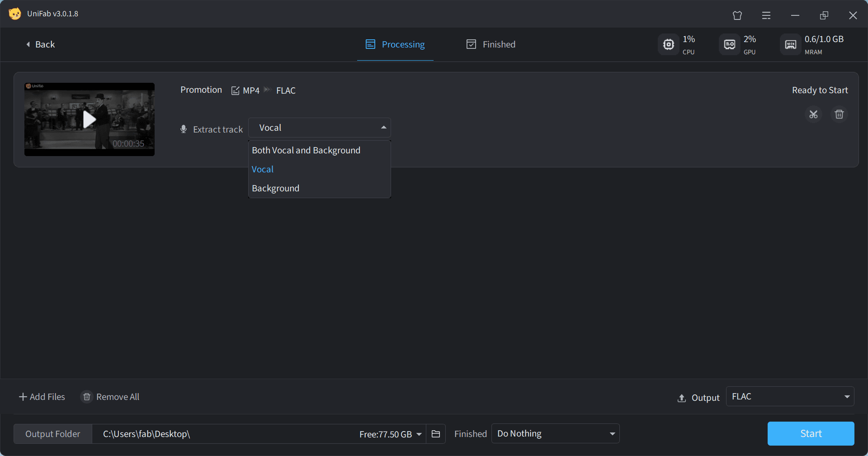Click the Add Files button
Viewport: 868px width, 456px height.
(42, 397)
